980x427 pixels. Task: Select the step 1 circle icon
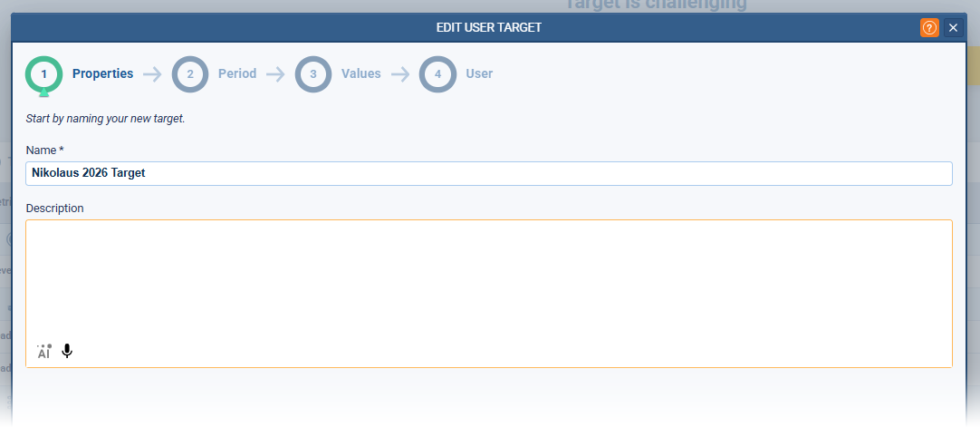pyautogui.click(x=43, y=74)
